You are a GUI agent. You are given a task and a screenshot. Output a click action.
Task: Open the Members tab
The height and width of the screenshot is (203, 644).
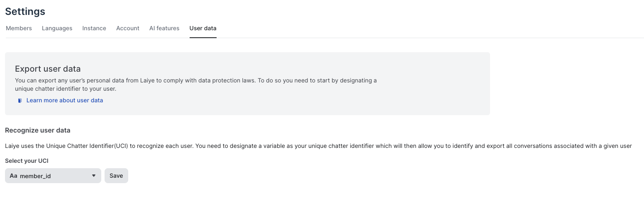pos(19,28)
